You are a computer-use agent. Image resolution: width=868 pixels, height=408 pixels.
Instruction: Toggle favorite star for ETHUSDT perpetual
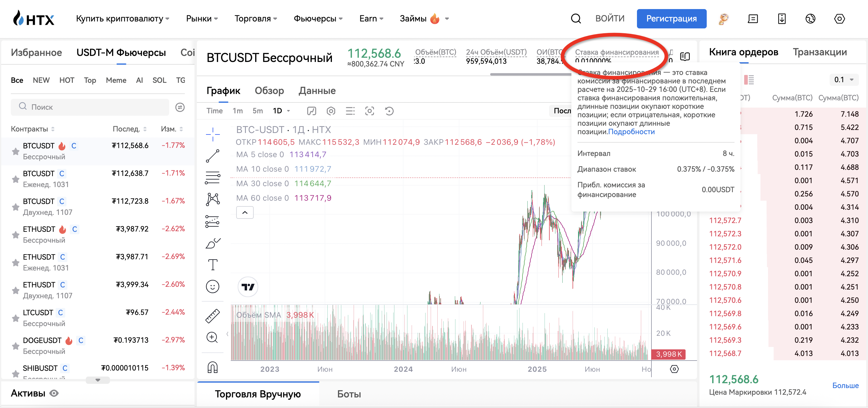coord(15,235)
